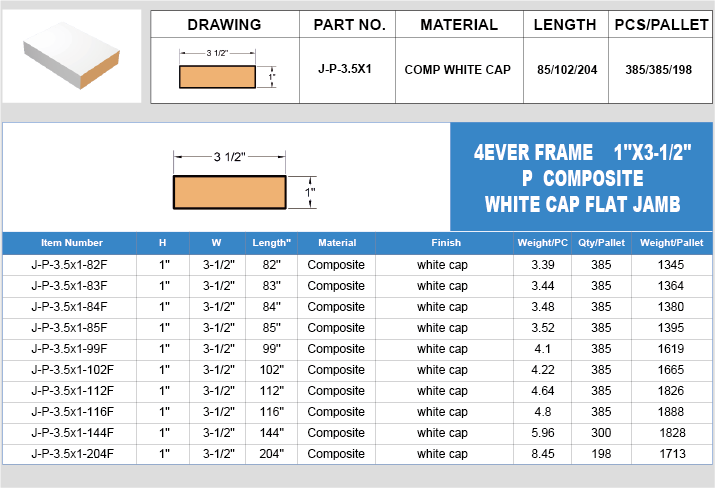The height and width of the screenshot is (488, 715).
Task: Click the 300 qty per pallet cell
Action: point(601,432)
